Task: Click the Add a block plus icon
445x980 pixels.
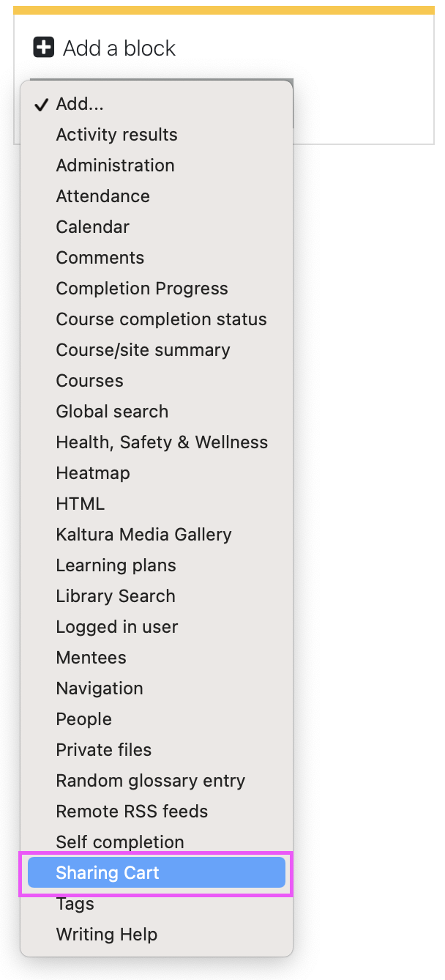Action: pyautogui.click(x=44, y=48)
